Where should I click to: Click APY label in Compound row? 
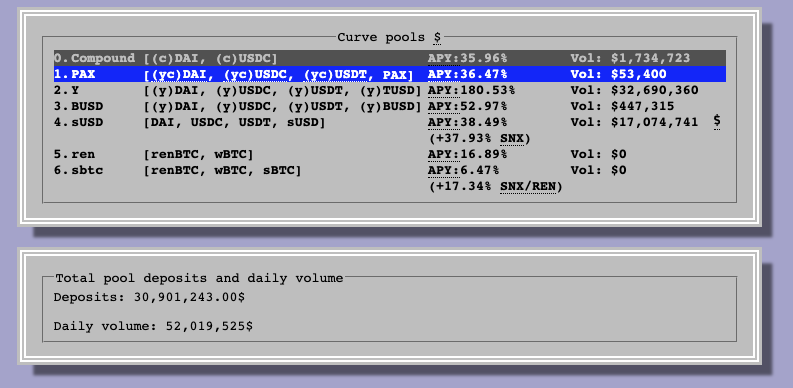click(444, 58)
